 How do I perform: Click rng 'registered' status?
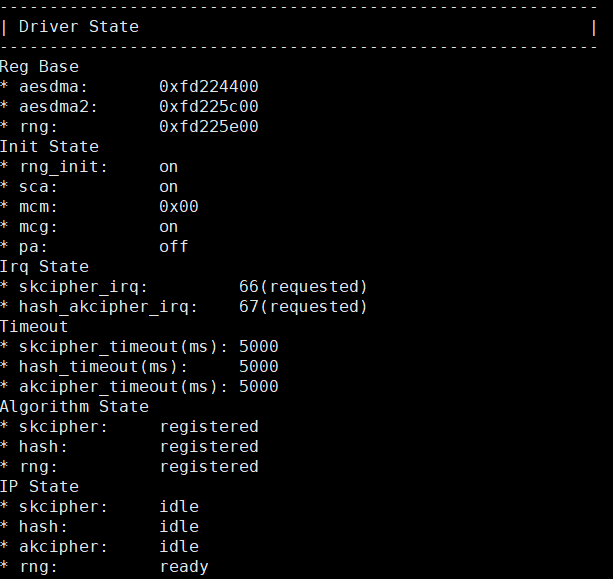pos(209,467)
